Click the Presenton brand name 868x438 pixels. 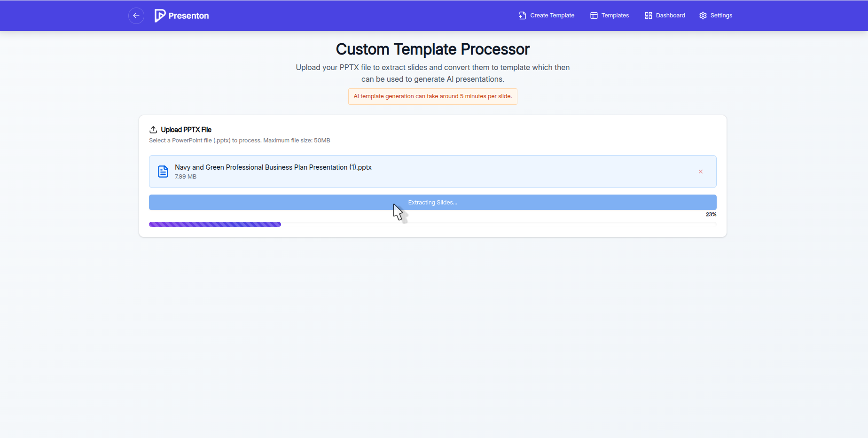point(188,16)
